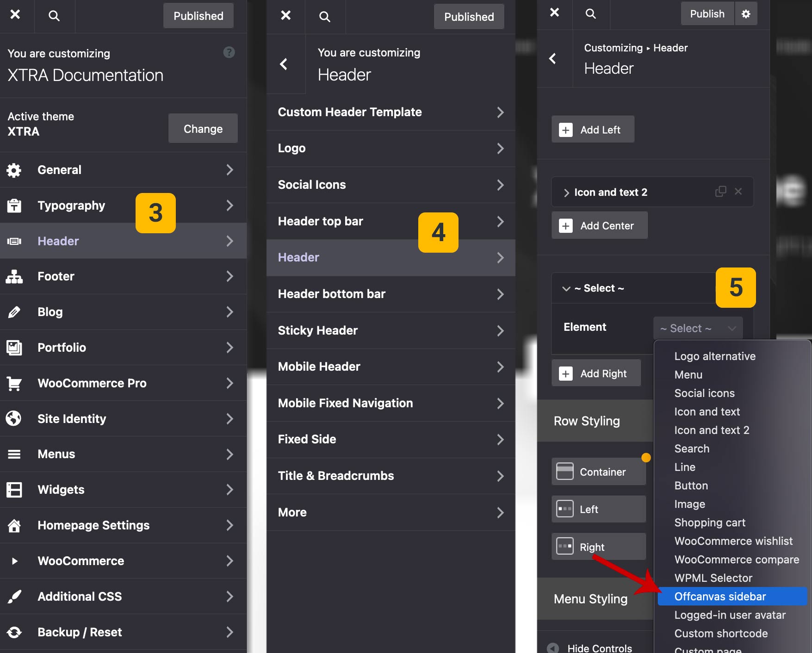Click the help question mark icon

229,52
